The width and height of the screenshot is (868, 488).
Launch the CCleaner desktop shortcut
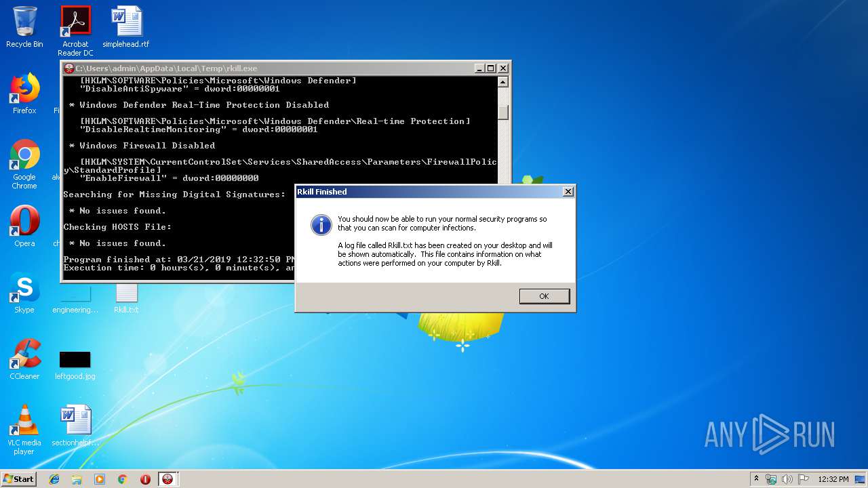pos(24,359)
